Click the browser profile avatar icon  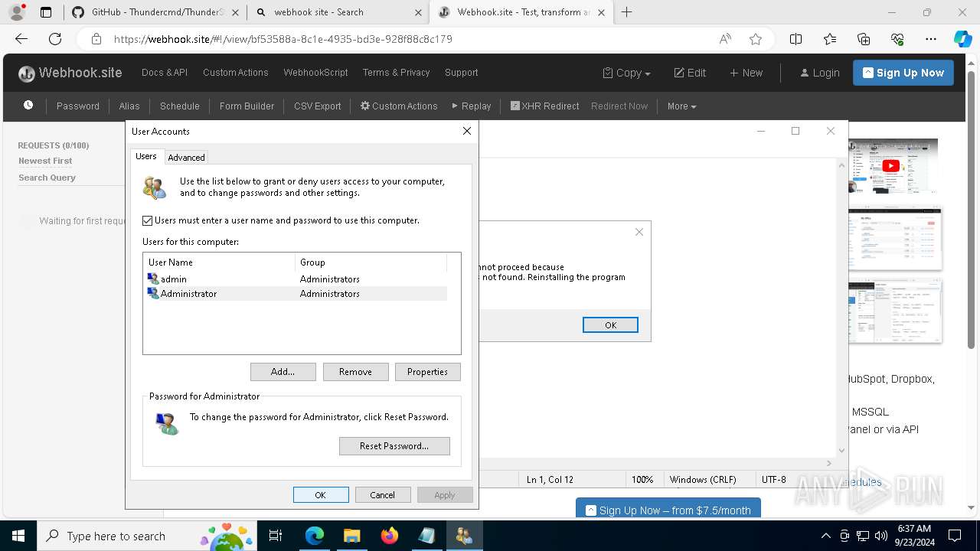(17, 12)
